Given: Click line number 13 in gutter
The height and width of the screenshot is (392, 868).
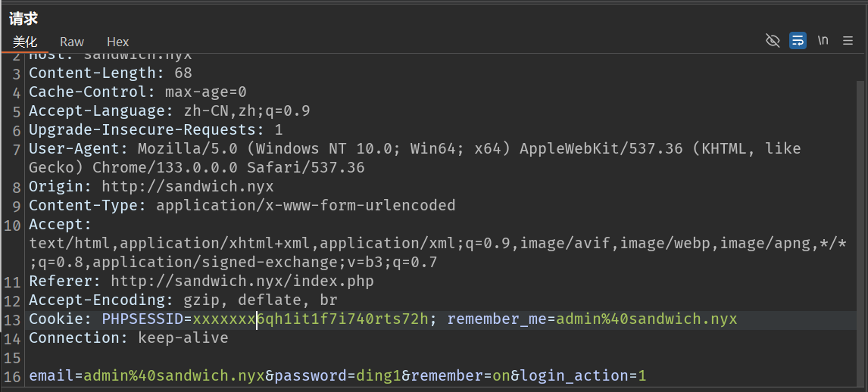Looking at the screenshot, I should click(x=13, y=319).
